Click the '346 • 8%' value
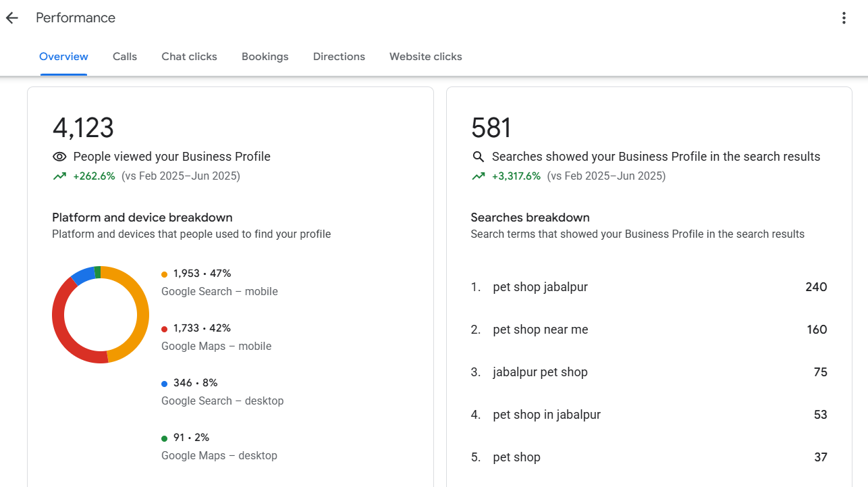Image resolution: width=868 pixels, height=487 pixels. (195, 383)
